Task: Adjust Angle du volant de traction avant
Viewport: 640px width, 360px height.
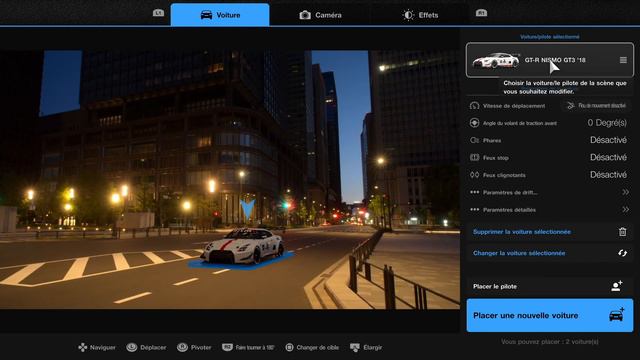Action: [x=550, y=123]
